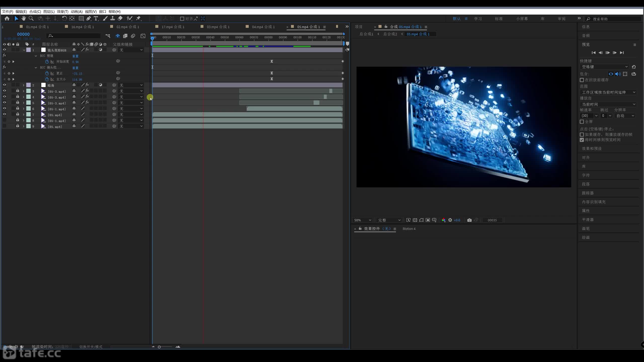Toggle motion blur enable icon in timeline
The width and height of the screenshot is (644, 362).
[x=133, y=36]
